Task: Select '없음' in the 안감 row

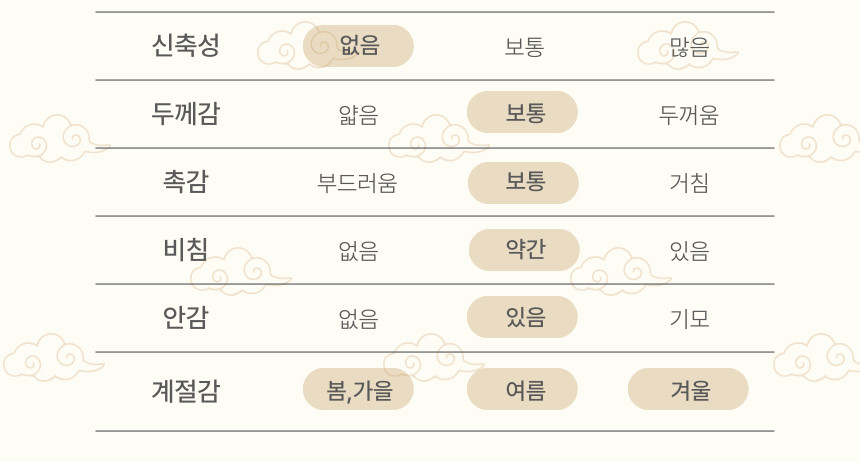Action: (358, 319)
